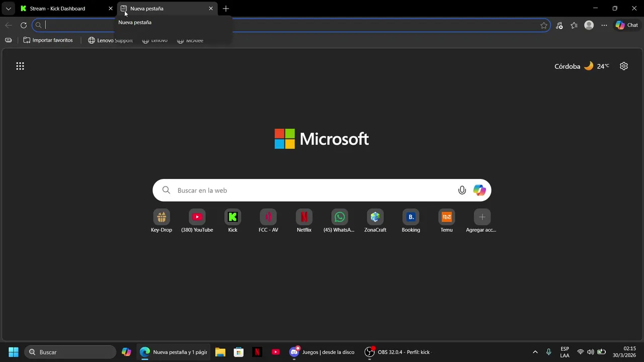644x362 pixels.
Task: Click the taskbar microphone indicator
Action: point(549,352)
